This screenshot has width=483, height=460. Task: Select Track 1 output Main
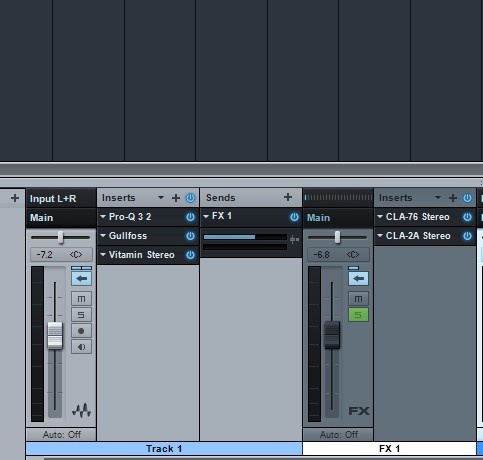point(61,218)
